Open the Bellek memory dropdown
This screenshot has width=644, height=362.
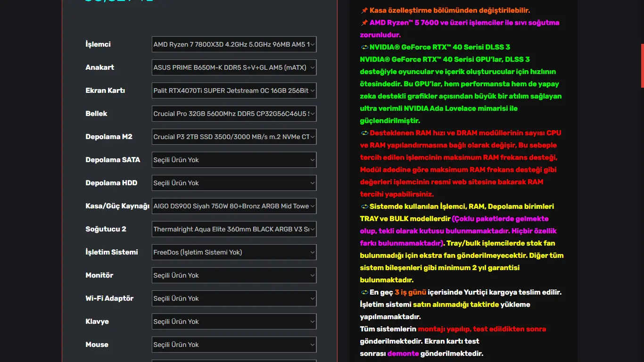tap(234, 114)
